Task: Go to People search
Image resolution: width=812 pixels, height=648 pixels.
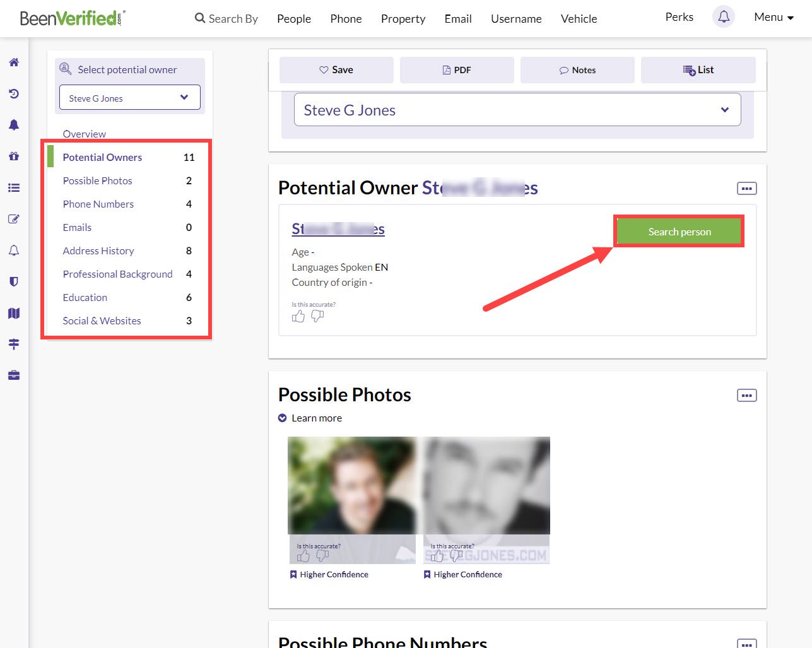Action: click(294, 18)
